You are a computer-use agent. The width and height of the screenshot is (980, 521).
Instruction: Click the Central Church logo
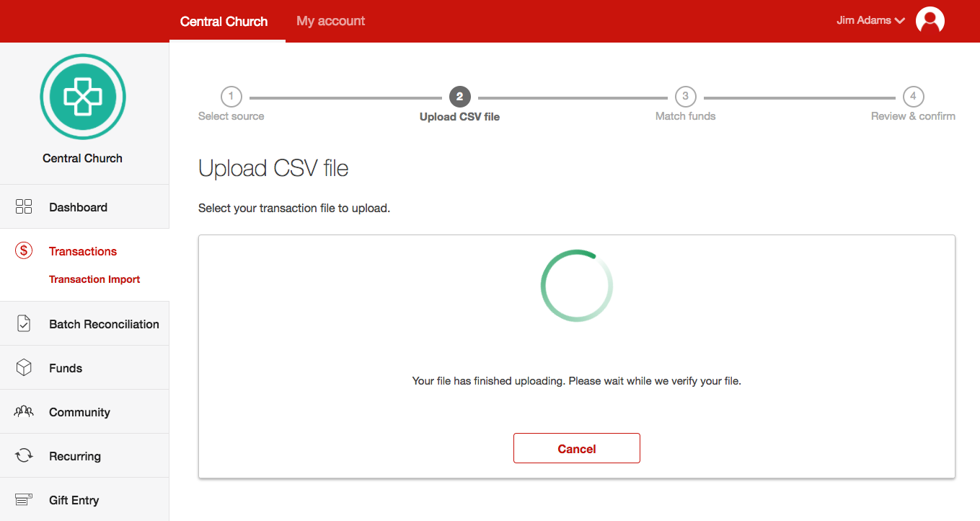tap(83, 97)
